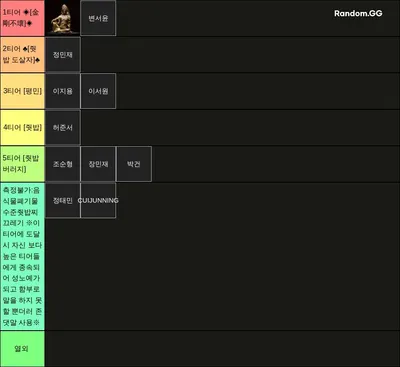Screen dimensions: 400x367
Task: Select the 조순형 card in 5티어
Action: click(x=63, y=164)
